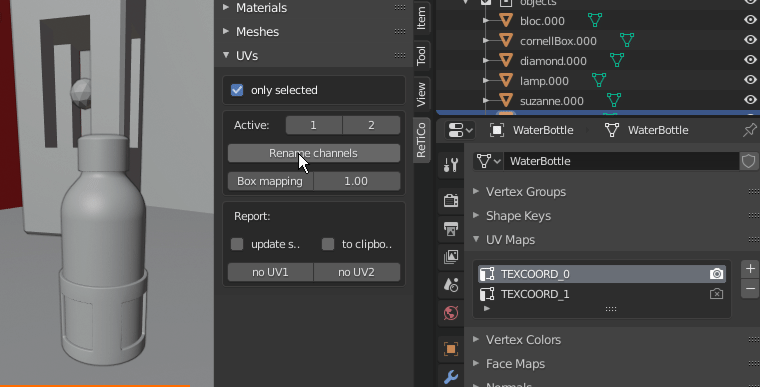Open the Scene properties tab

click(x=451, y=285)
